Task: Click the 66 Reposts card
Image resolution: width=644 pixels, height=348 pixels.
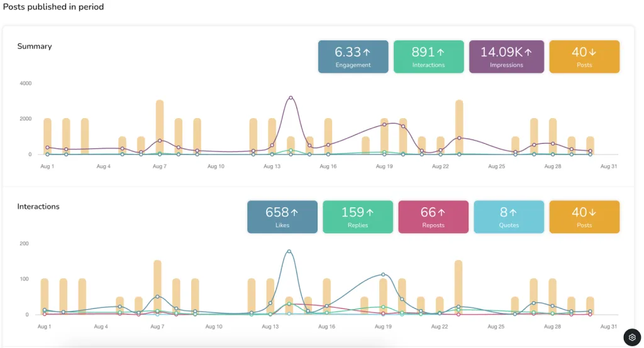Action: coord(433,217)
